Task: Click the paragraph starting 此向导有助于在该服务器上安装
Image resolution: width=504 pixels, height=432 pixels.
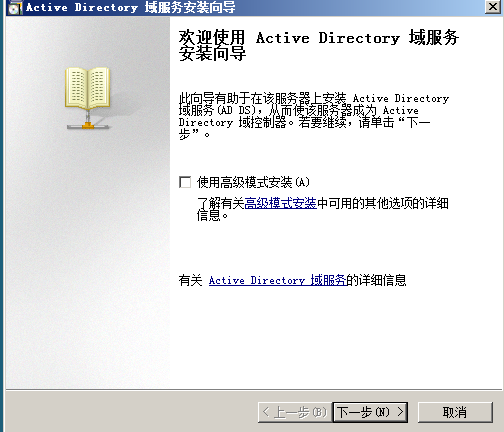Action: click(x=314, y=116)
